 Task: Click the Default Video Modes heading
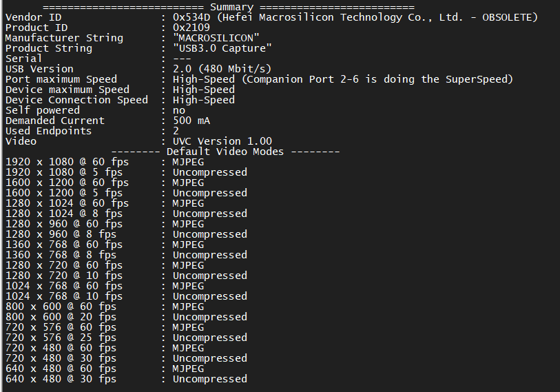[225, 152]
